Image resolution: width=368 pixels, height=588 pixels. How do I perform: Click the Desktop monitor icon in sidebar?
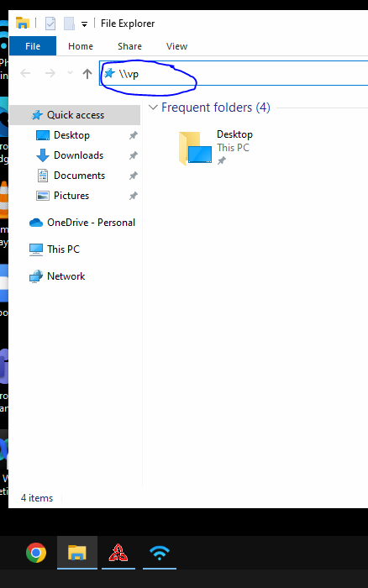[x=42, y=135]
